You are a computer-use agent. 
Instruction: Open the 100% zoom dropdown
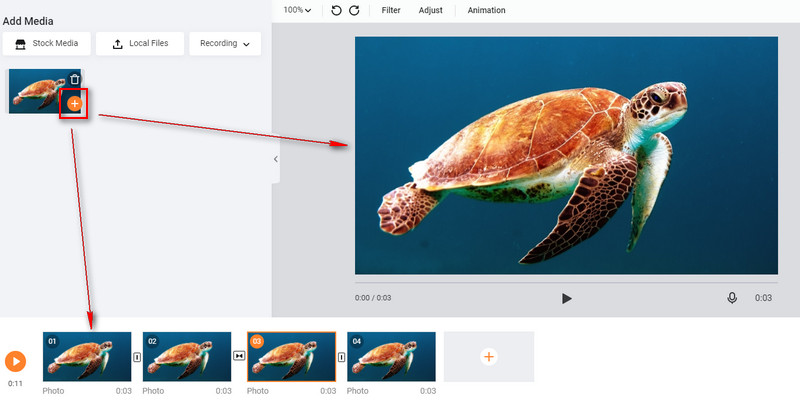(296, 10)
